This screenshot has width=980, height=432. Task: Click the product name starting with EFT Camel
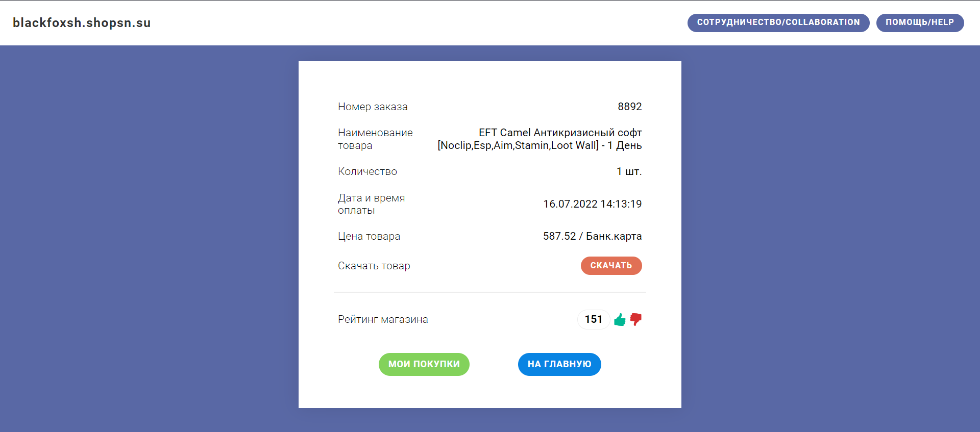pyautogui.click(x=540, y=139)
